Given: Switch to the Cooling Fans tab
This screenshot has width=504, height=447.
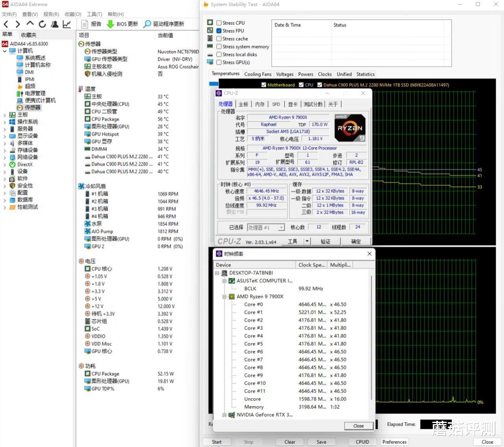Looking at the screenshot, I should (x=258, y=74).
